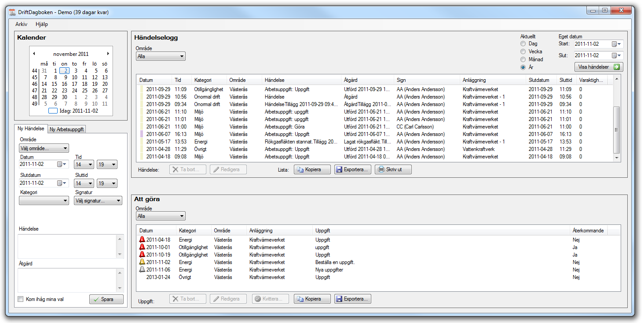This screenshot has height=323, width=644.
Task: Open Välj område dropdown
Action: click(x=44, y=148)
